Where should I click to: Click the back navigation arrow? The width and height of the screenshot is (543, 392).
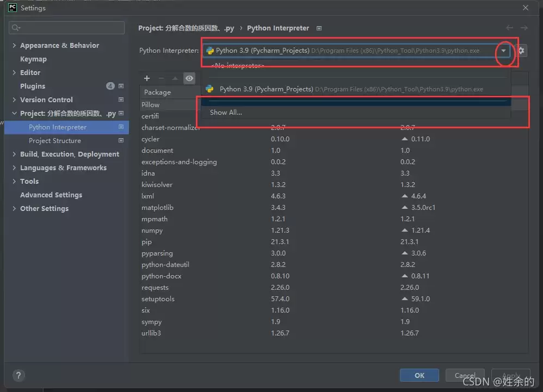point(509,28)
